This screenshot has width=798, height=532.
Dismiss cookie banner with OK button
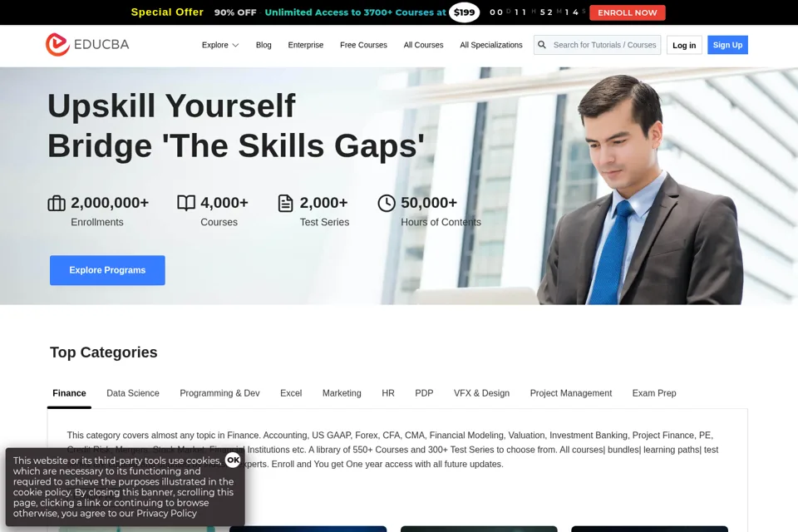[x=233, y=460]
